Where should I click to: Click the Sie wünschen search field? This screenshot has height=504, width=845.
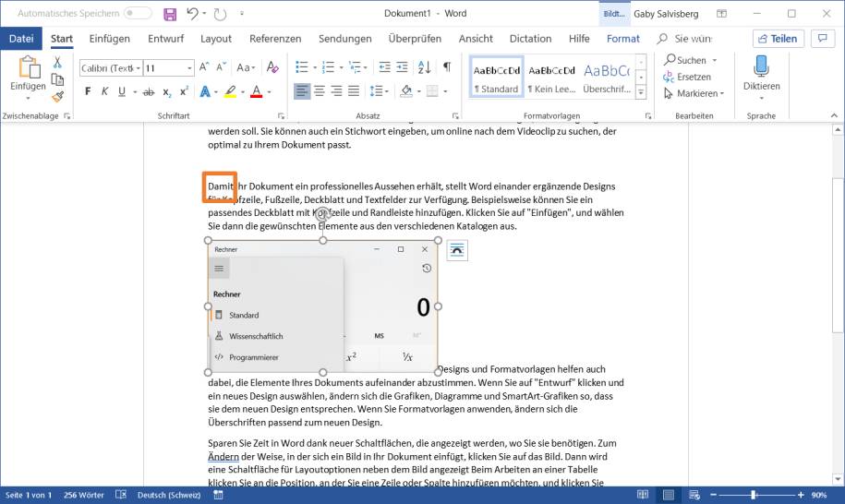point(685,38)
